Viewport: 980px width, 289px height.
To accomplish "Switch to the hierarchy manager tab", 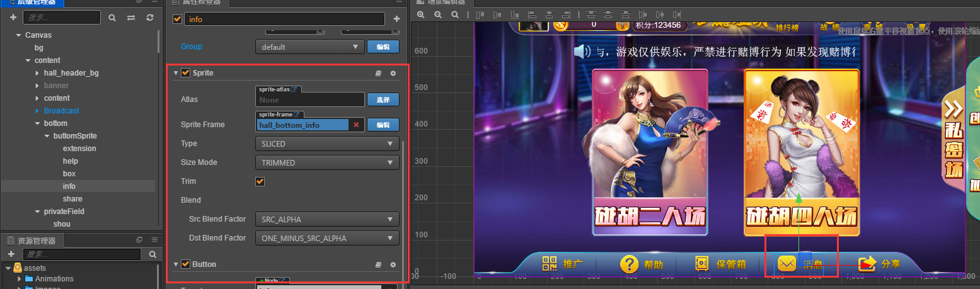I will [32, 3].
